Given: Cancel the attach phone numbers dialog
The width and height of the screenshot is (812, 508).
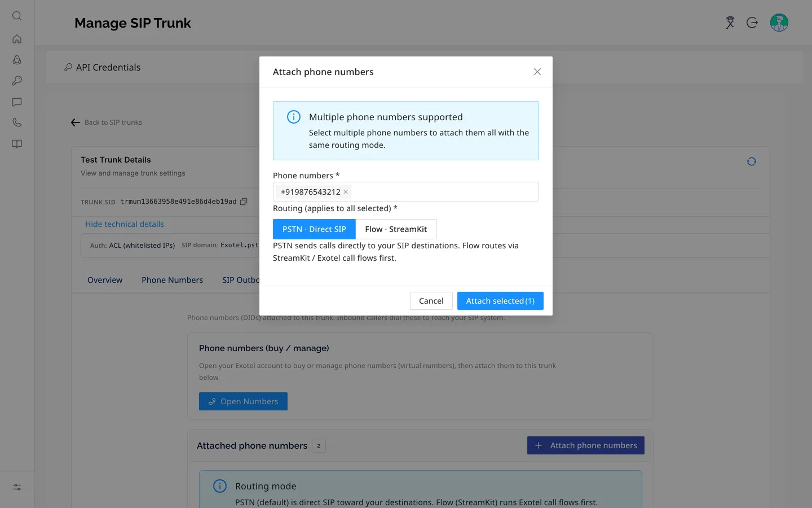Looking at the screenshot, I should coord(431,301).
